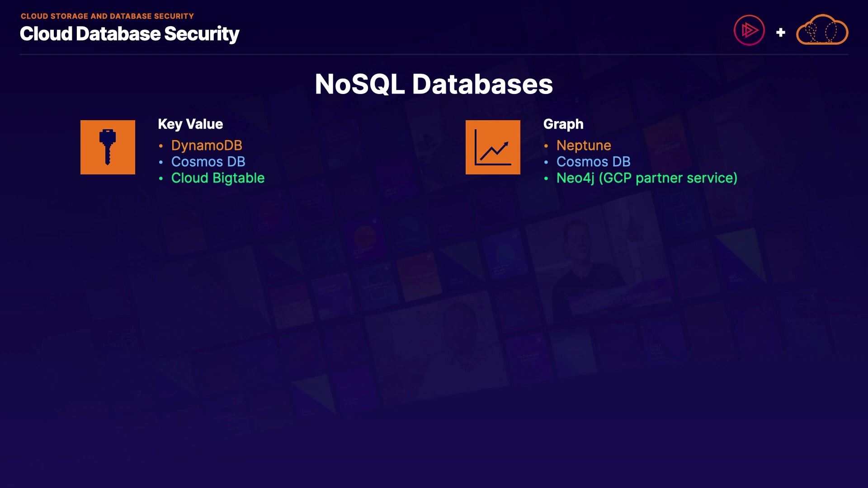Click the Graph heading
Image resolution: width=868 pixels, height=488 pixels.
(x=563, y=124)
